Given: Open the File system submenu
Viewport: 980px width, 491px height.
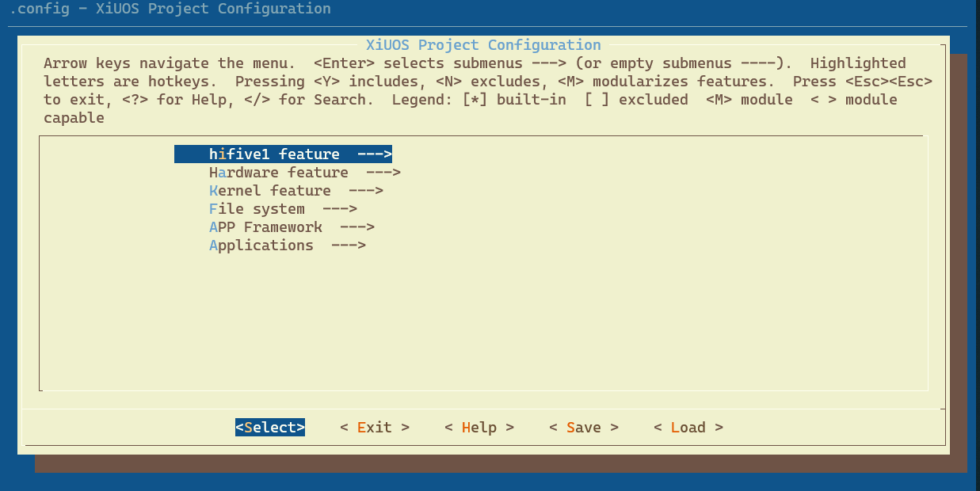Looking at the screenshot, I should pyautogui.click(x=283, y=209).
